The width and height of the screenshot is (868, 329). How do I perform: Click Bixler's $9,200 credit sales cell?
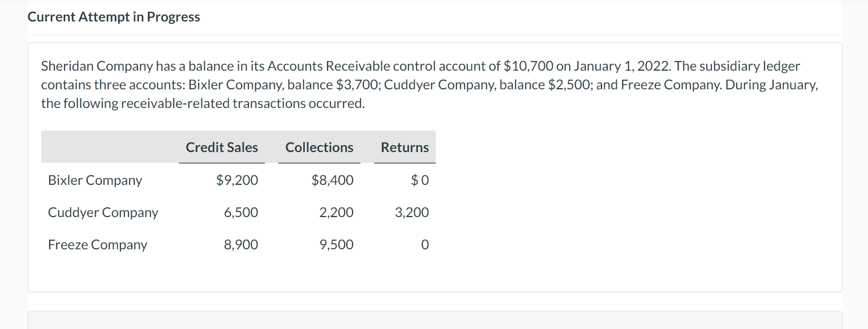click(237, 180)
